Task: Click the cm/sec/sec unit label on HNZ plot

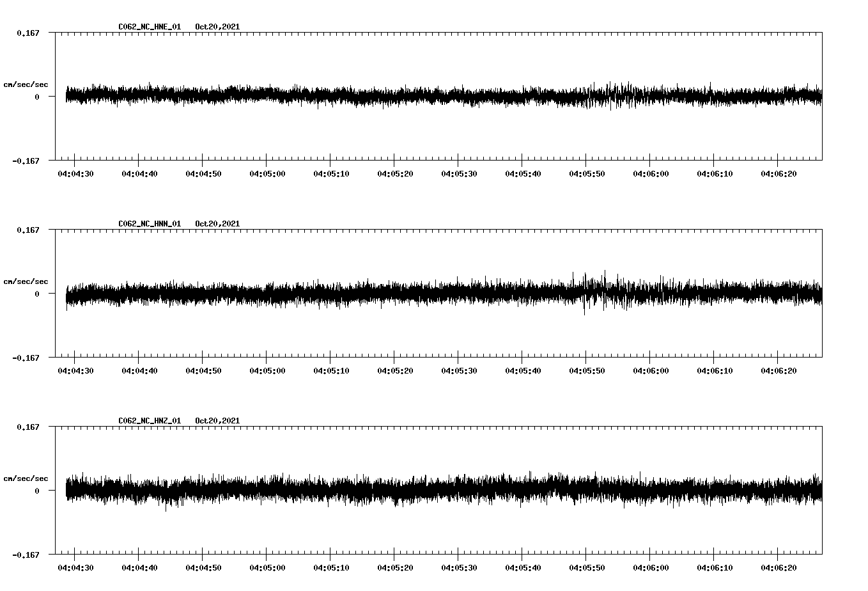Action: [x=26, y=478]
